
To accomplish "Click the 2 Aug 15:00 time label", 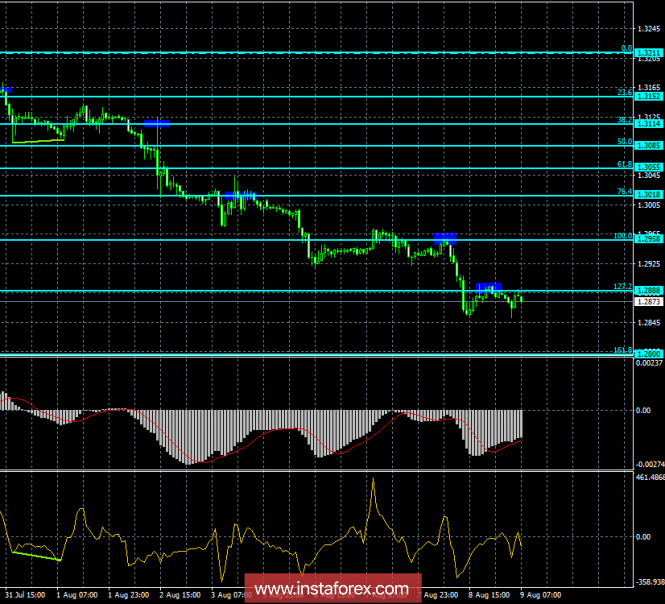I will click(180, 595).
